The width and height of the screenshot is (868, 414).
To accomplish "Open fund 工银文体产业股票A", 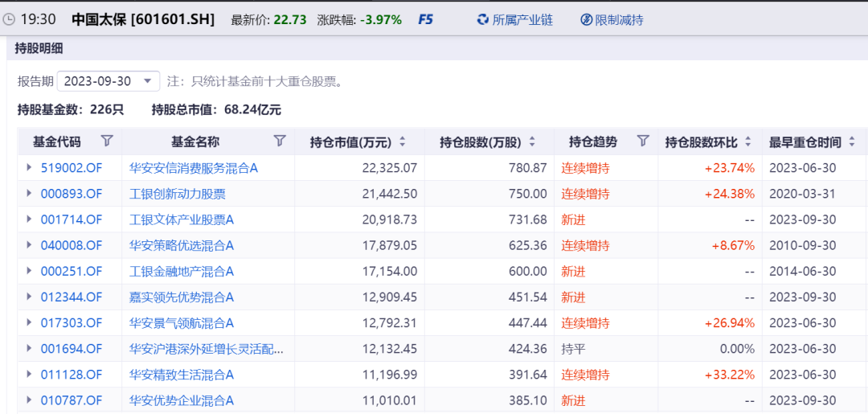I will tap(182, 219).
